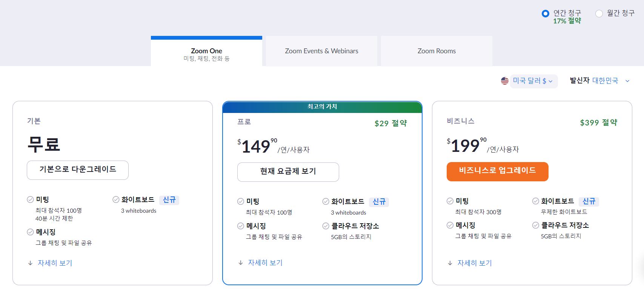Select monthly billing radio button

(599, 14)
